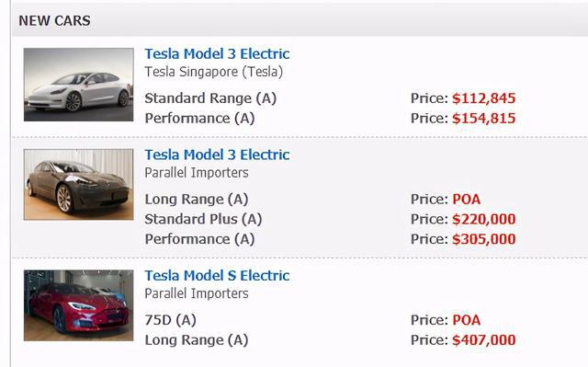The height and width of the screenshot is (367, 588).
Task: Select Performance (A) under Tesla Singapore
Action: coord(199,119)
